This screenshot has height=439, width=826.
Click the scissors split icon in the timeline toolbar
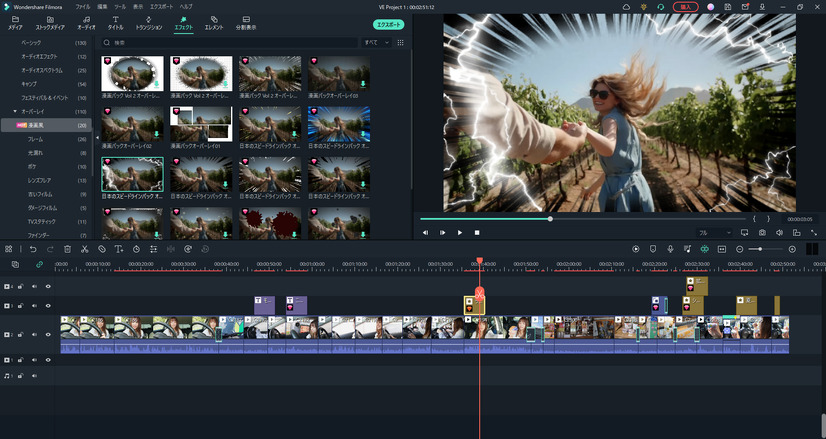tap(85, 249)
